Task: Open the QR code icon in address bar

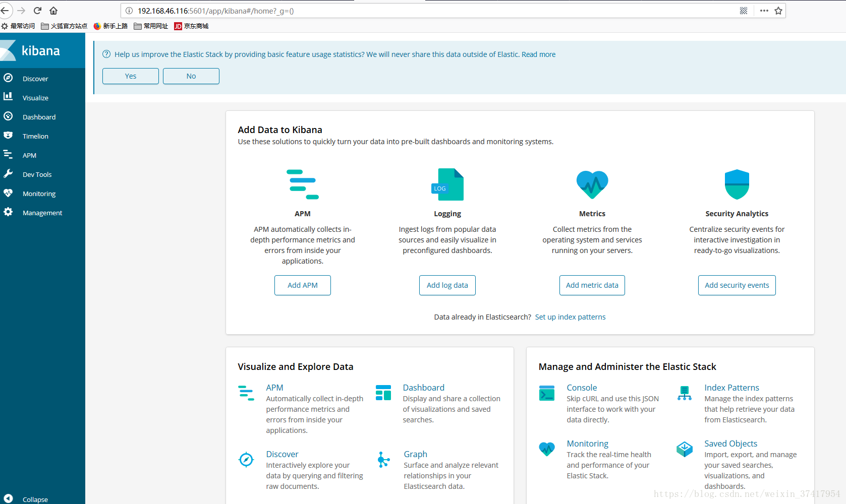Action: click(x=744, y=11)
